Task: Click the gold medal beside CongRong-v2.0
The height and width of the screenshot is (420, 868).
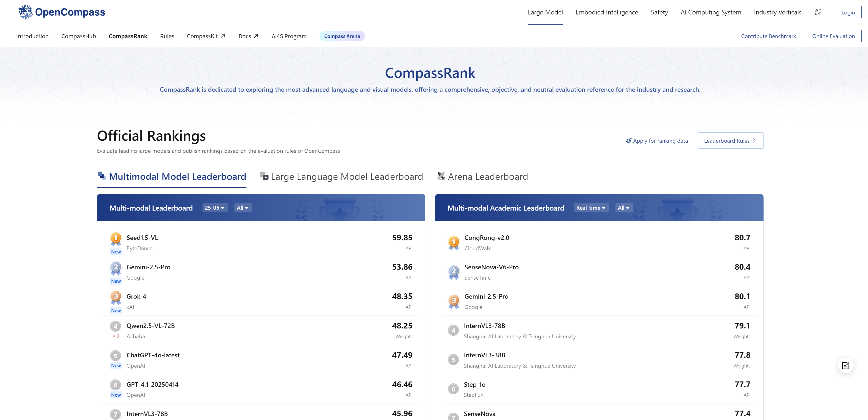Action: tap(454, 243)
